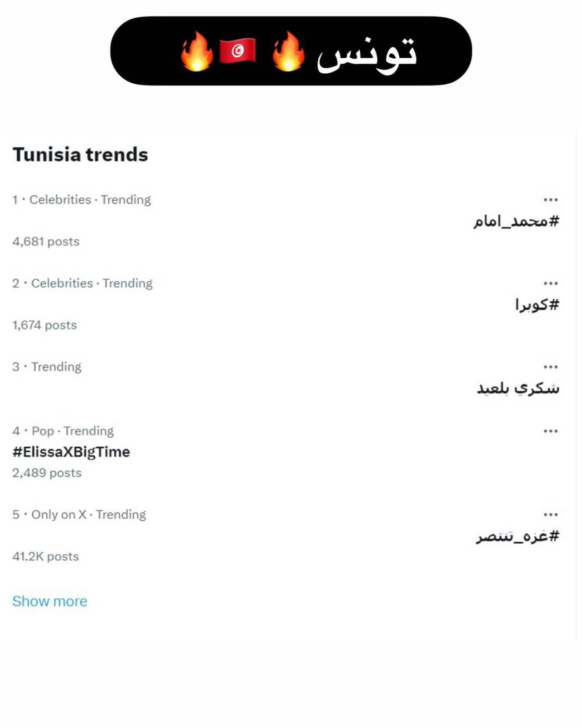The width and height of the screenshot is (582, 728).
Task: Open more options for شكري بلعيد trend
Action: [x=550, y=367]
